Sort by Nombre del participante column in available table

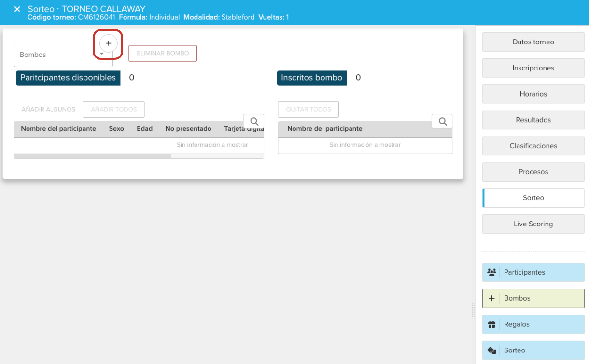coord(58,129)
